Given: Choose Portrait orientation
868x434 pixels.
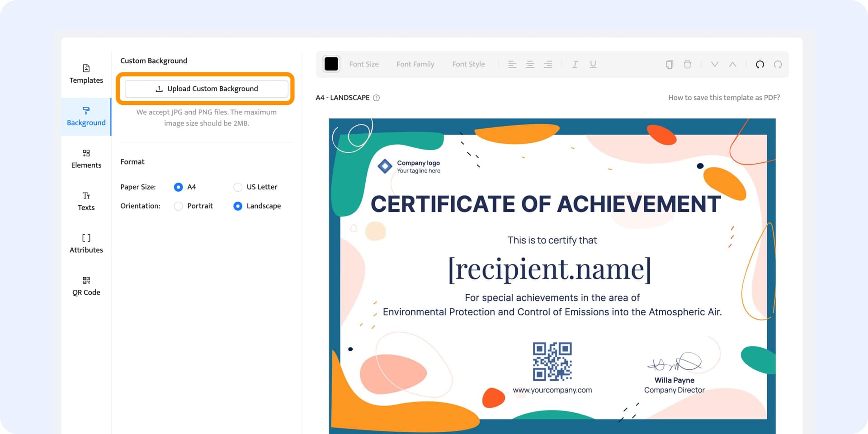Looking at the screenshot, I should (179, 206).
